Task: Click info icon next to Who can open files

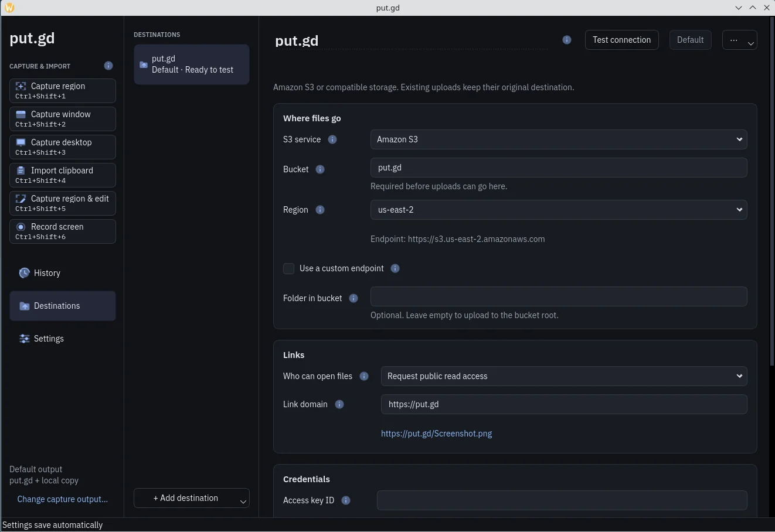Action: (364, 376)
